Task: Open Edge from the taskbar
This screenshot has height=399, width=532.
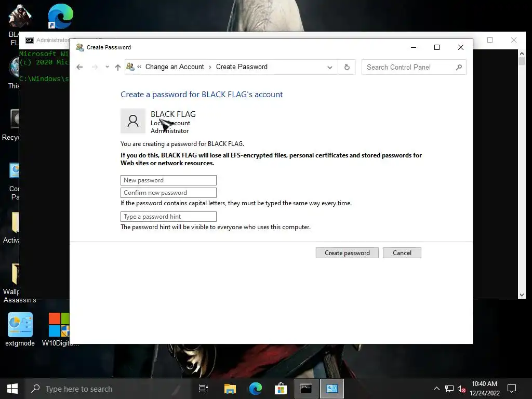Action: [256, 389]
